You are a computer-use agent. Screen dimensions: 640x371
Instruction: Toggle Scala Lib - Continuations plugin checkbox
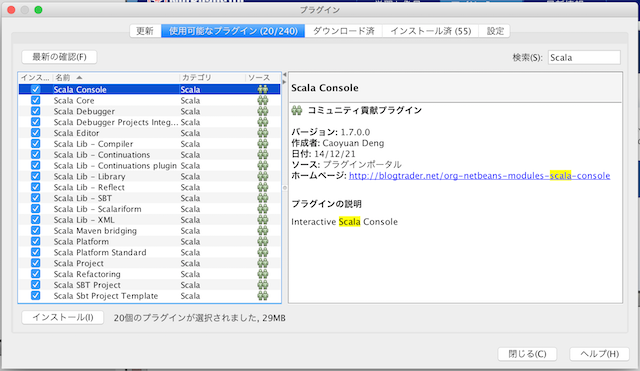36,165
